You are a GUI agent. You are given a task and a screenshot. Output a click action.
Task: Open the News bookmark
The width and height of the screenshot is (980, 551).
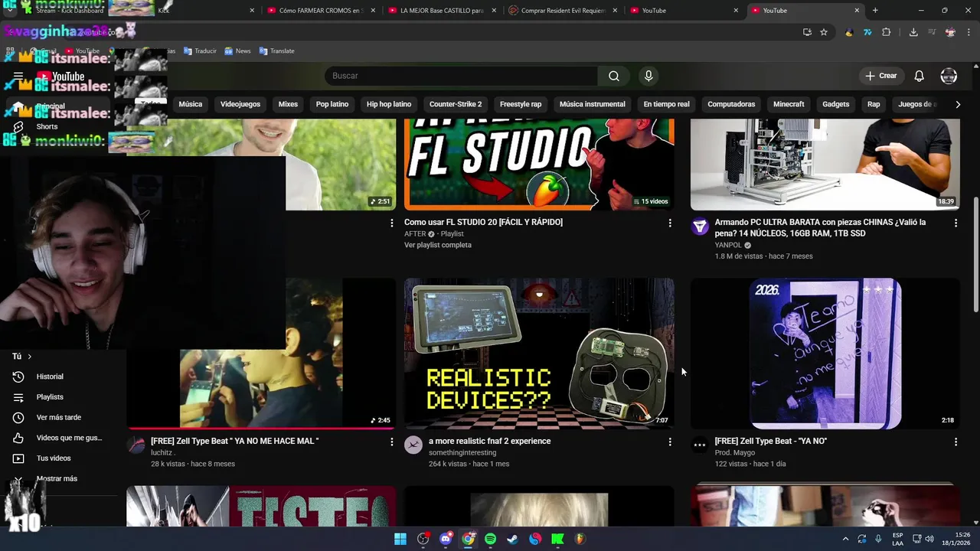point(238,51)
